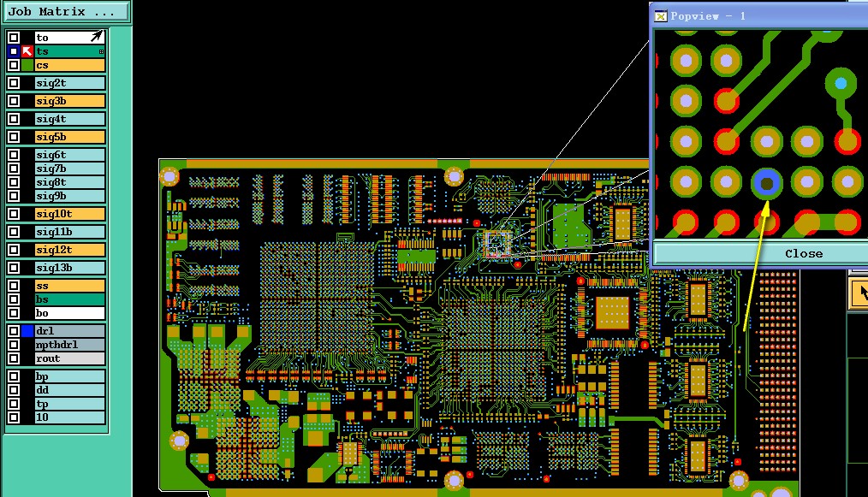
Task: Tick the bs layer checkbox
Action: (14, 299)
